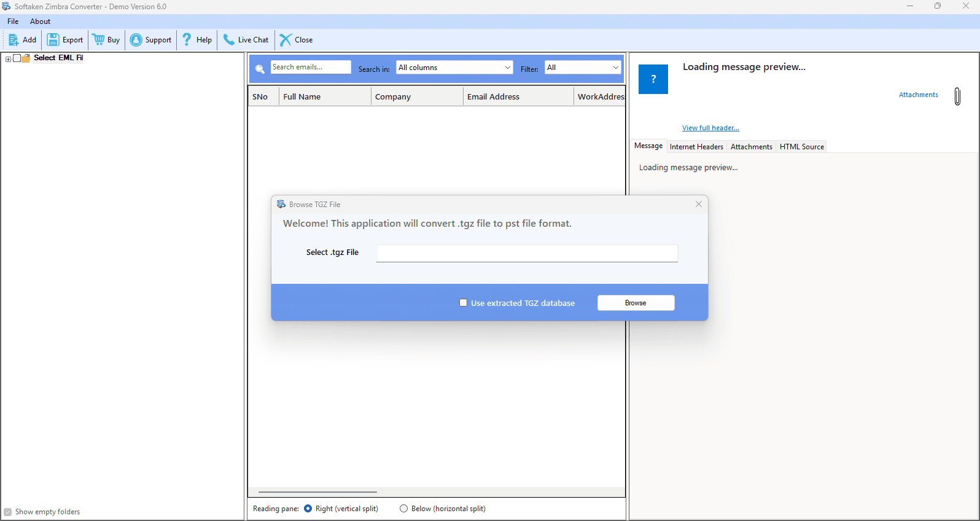Select Right (vertical split) reading pane
The image size is (980, 521).
pyautogui.click(x=308, y=509)
